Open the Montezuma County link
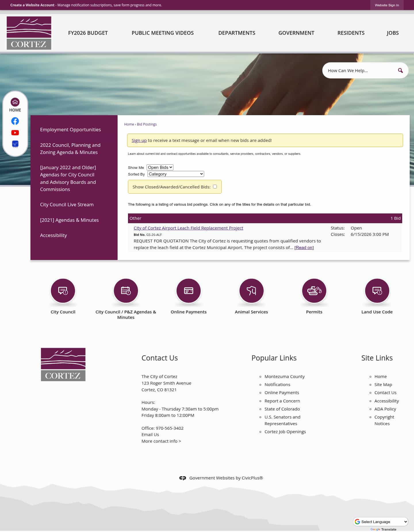 [285, 377]
